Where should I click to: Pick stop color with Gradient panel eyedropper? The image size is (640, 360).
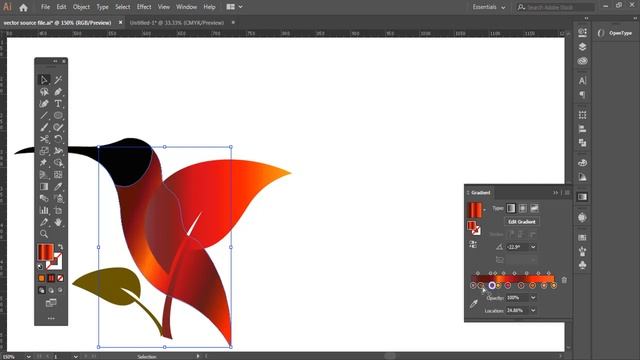click(473, 303)
